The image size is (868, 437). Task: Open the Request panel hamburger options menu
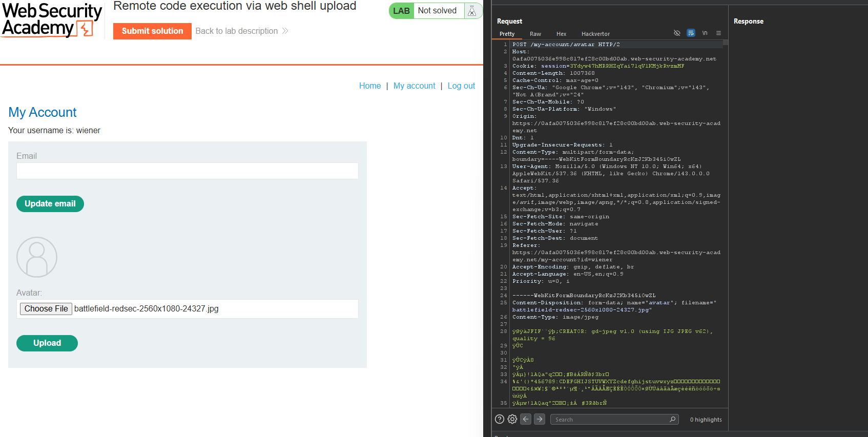pos(718,33)
